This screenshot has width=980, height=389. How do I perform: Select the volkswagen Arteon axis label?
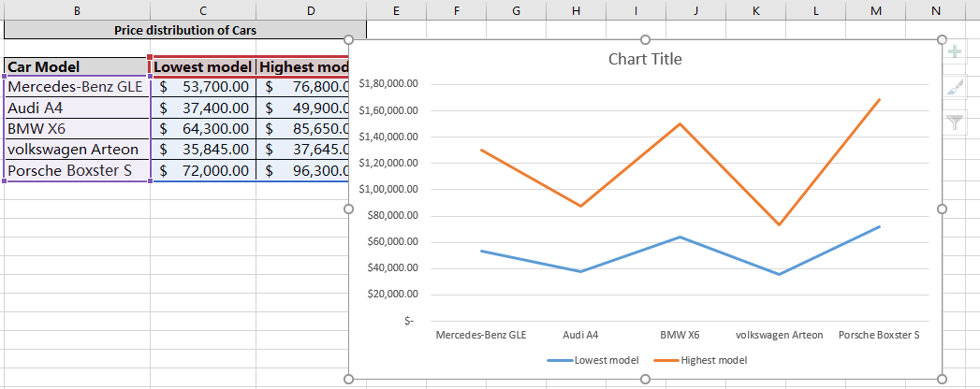click(x=780, y=335)
